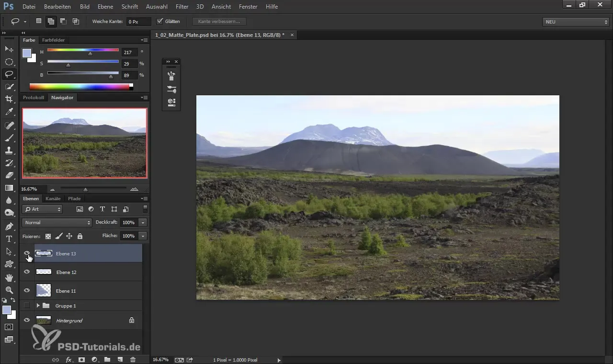Open the Filter menu
The width and height of the screenshot is (613, 364).
(182, 7)
